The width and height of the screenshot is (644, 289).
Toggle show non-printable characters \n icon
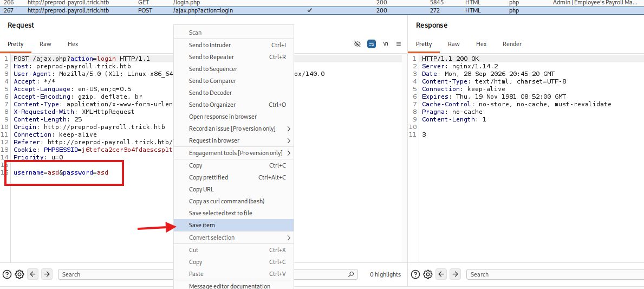click(x=385, y=44)
